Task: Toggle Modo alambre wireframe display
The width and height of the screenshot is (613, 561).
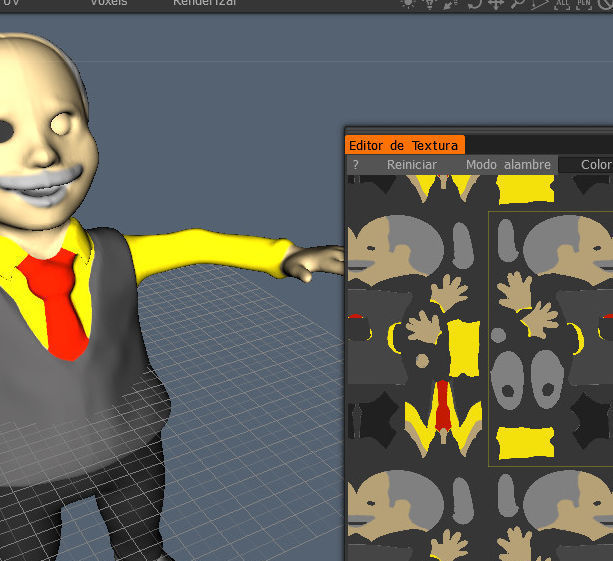Action: coord(508,165)
